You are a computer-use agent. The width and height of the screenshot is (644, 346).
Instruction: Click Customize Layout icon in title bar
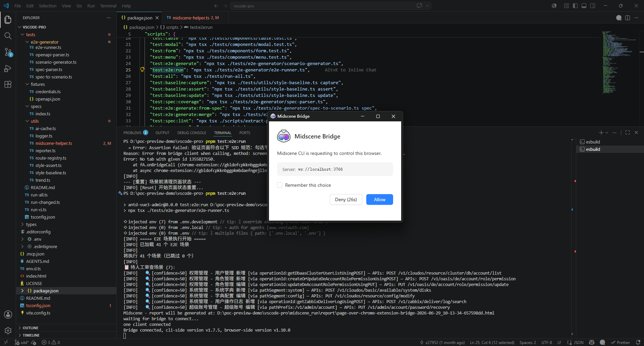click(x=567, y=6)
